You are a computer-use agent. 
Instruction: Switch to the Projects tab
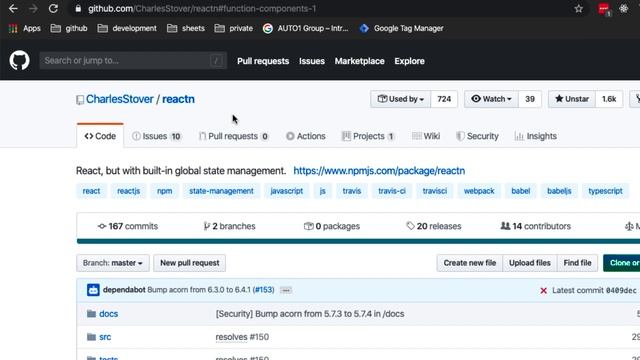click(x=368, y=136)
